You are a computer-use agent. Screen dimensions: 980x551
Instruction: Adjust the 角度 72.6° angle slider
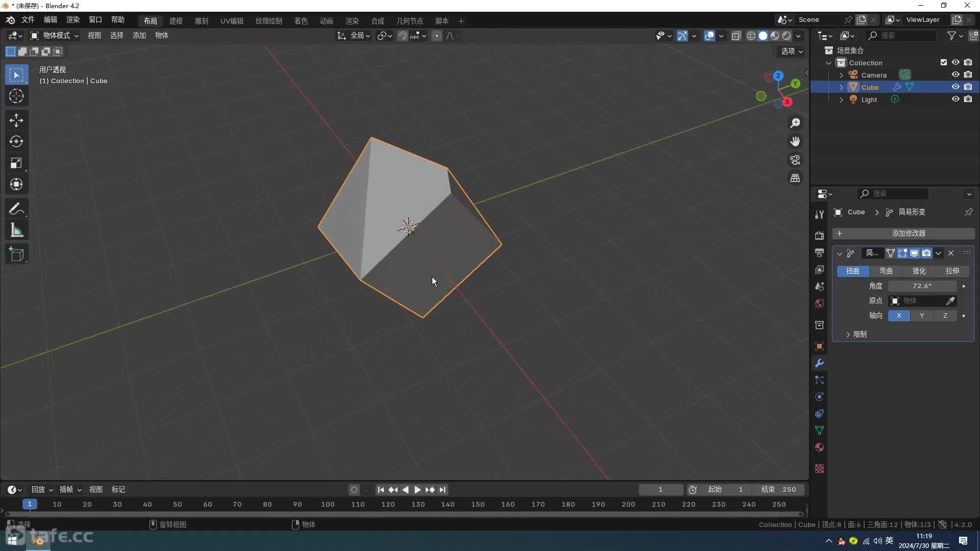click(x=922, y=286)
